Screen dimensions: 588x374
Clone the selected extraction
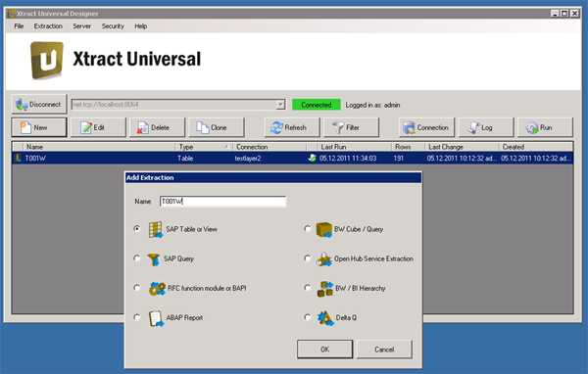[x=217, y=127]
